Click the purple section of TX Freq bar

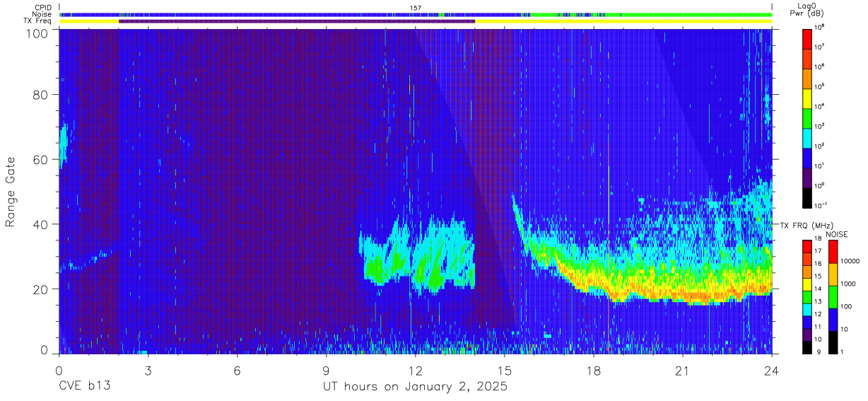coord(297,21)
